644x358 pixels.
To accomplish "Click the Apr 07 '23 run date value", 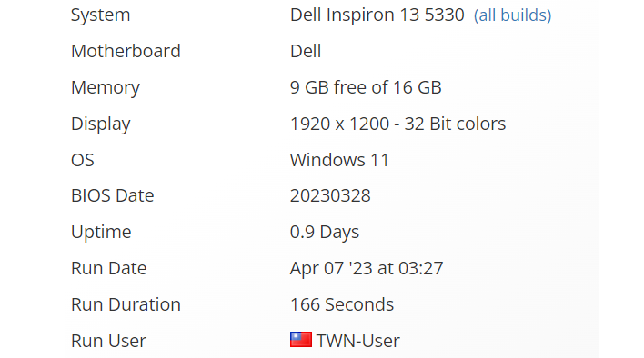I will pos(331,269).
